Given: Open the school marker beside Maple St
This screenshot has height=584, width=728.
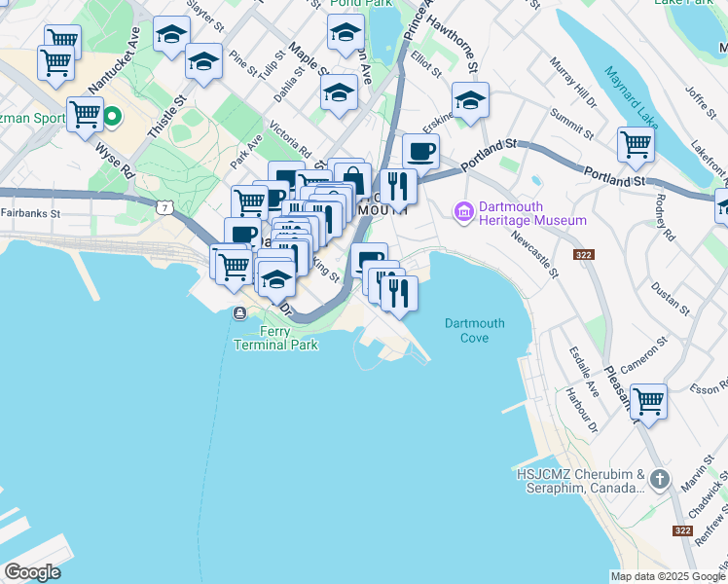Looking at the screenshot, I should (339, 92).
